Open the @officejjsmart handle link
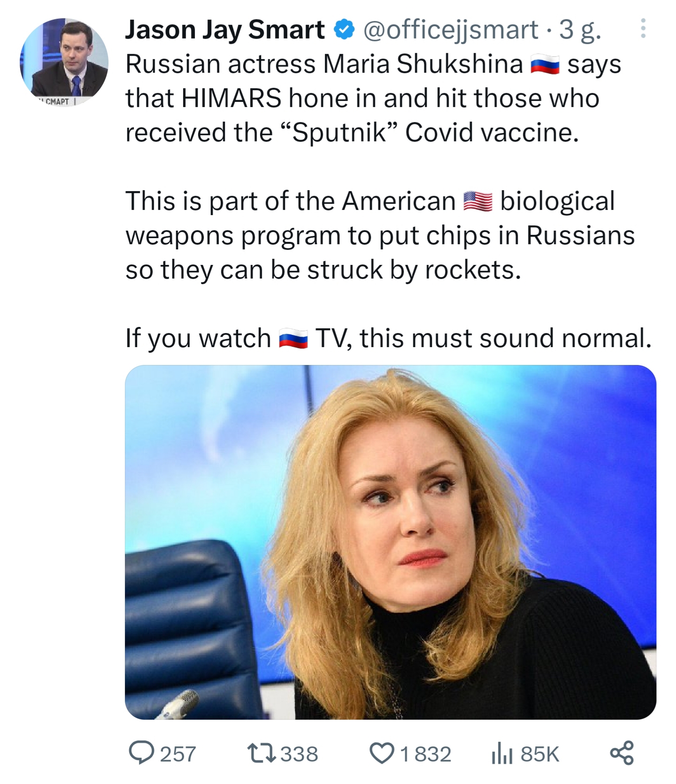Screen dimensions: 676x784 click(451, 30)
